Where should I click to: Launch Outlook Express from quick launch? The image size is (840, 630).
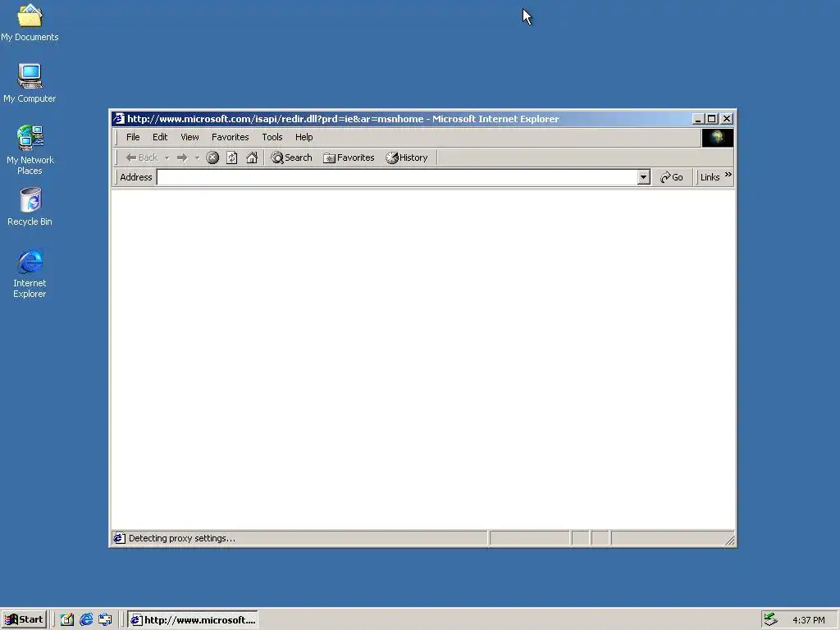click(106, 620)
